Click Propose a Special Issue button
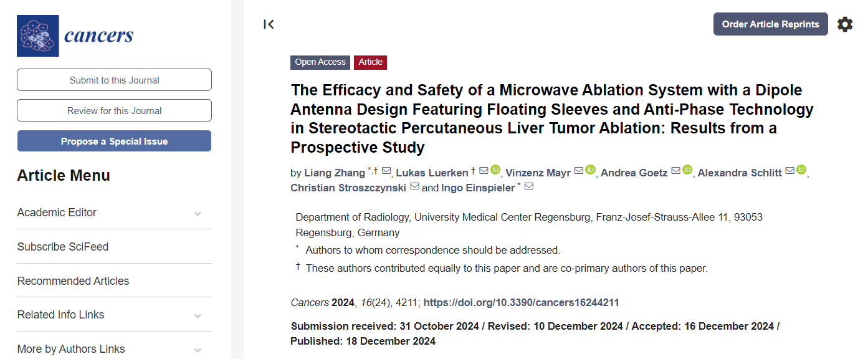 [114, 141]
